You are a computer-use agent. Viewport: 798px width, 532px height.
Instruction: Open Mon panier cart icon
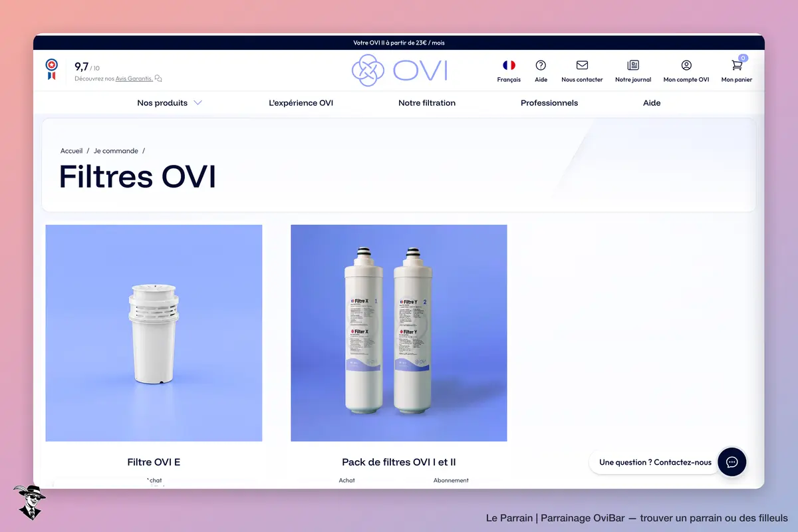(736, 65)
